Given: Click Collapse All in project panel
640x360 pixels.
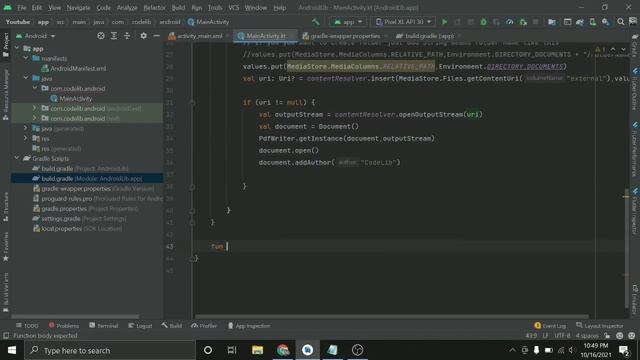Looking at the screenshot, I should pos(127,36).
